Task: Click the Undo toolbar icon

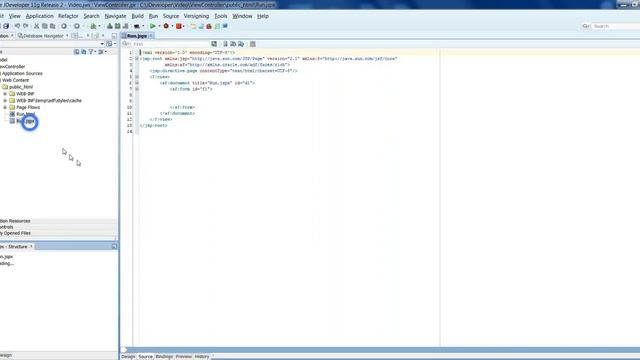Action: [x=18, y=26]
